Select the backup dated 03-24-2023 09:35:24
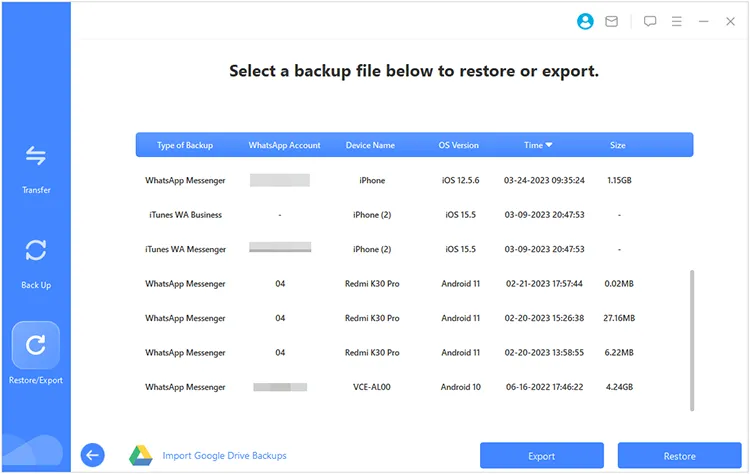The image size is (750, 474). coord(414,180)
